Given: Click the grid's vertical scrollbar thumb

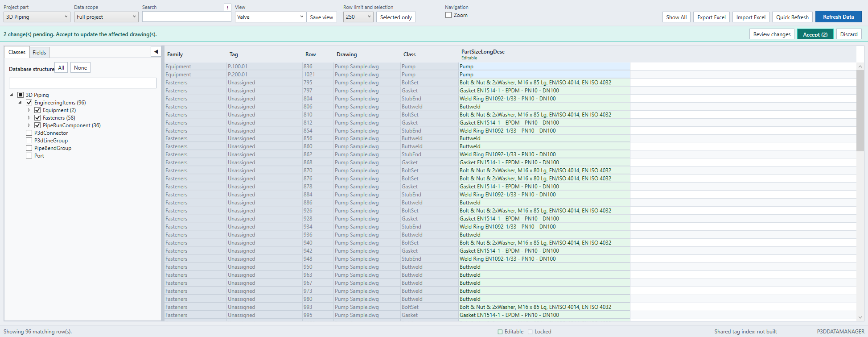Looking at the screenshot, I should click(860, 111).
